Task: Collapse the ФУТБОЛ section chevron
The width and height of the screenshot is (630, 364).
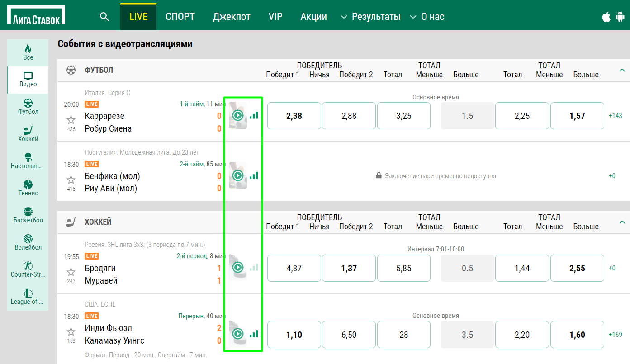Action: [x=622, y=70]
